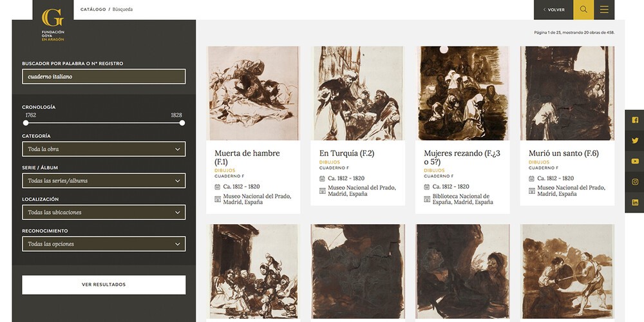The height and width of the screenshot is (322, 644).
Task: Open 'En Turquía (F.2)' title link
Action: 346,153
